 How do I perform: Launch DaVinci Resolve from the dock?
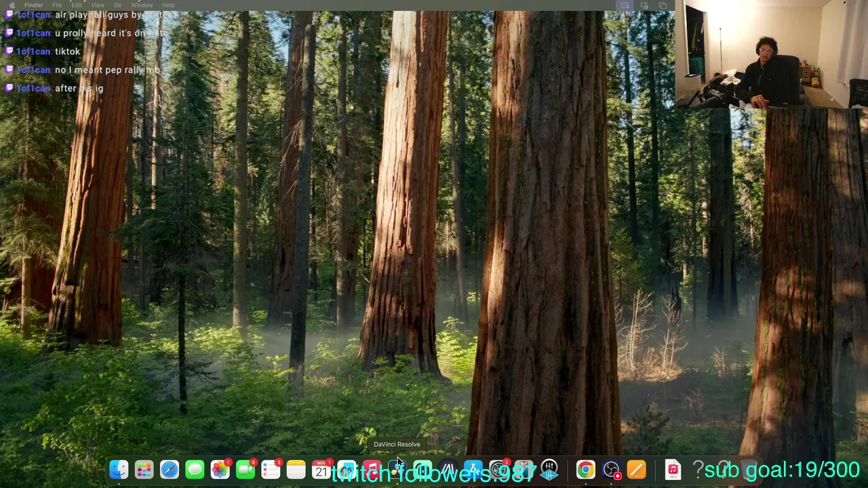click(x=397, y=470)
